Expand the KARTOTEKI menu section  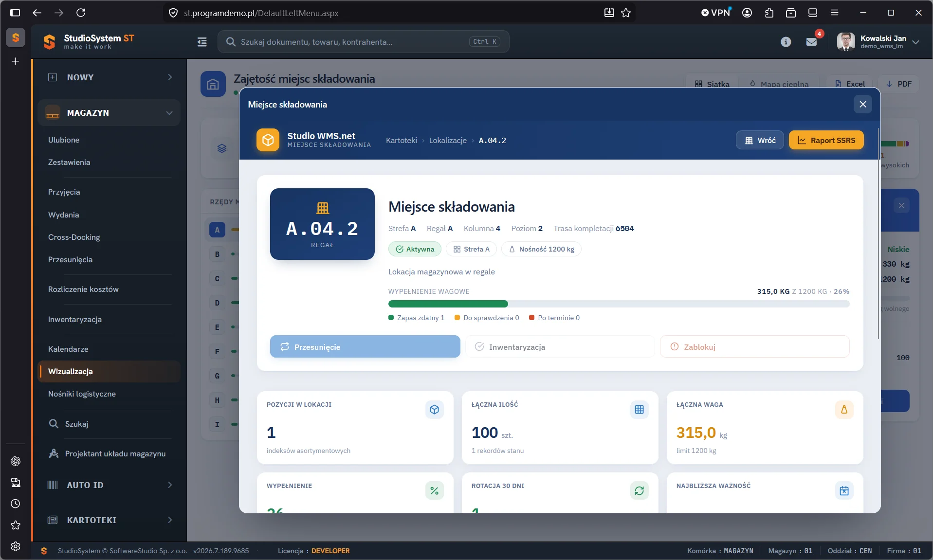pyautogui.click(x=109, y=520)
